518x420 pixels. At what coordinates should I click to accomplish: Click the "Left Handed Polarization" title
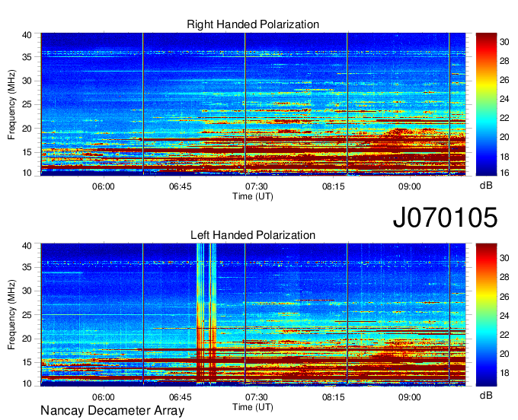pos(253,235)
